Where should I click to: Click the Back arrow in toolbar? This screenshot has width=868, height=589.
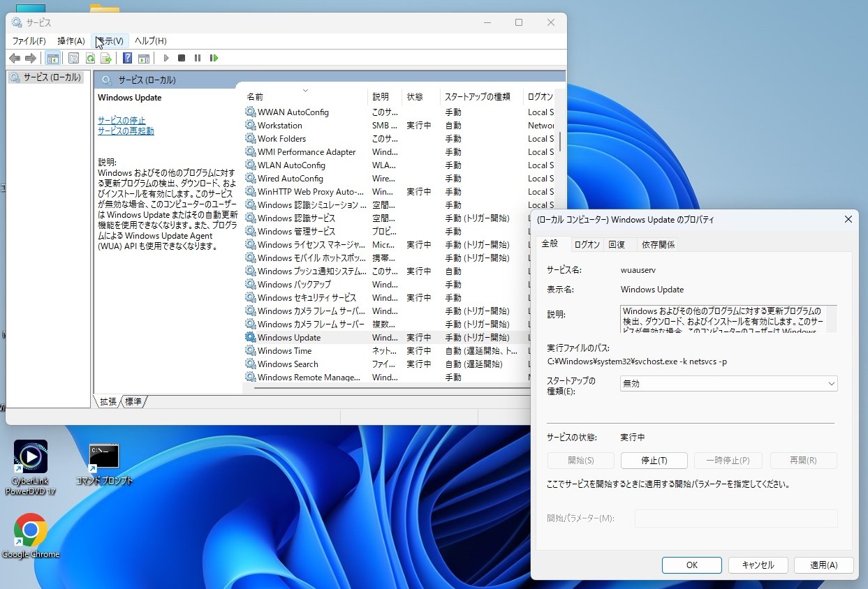click(15, 58)
